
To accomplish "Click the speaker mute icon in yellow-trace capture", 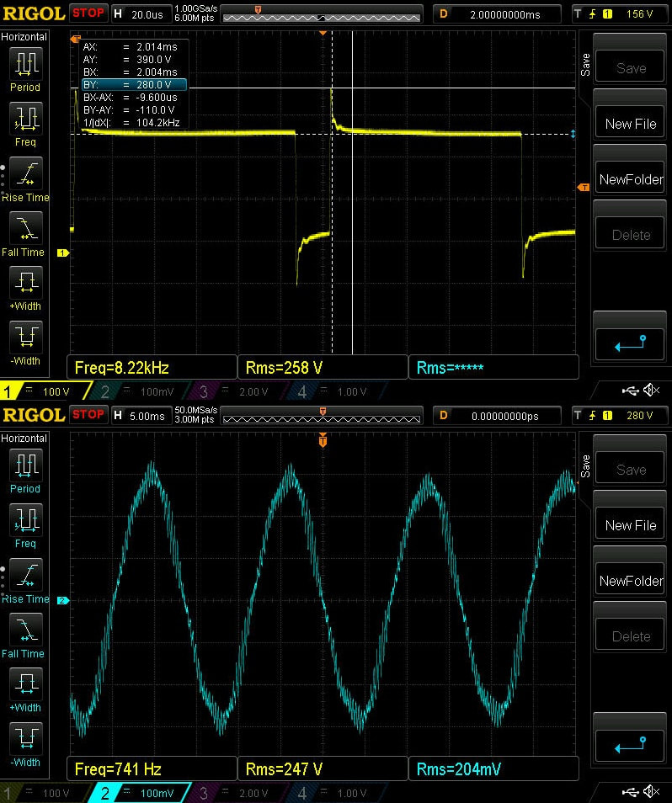I will [x=652, y=391].
